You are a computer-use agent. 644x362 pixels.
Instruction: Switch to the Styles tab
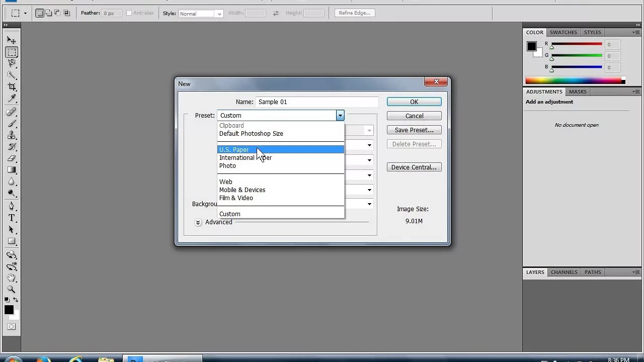pos(592,32)
